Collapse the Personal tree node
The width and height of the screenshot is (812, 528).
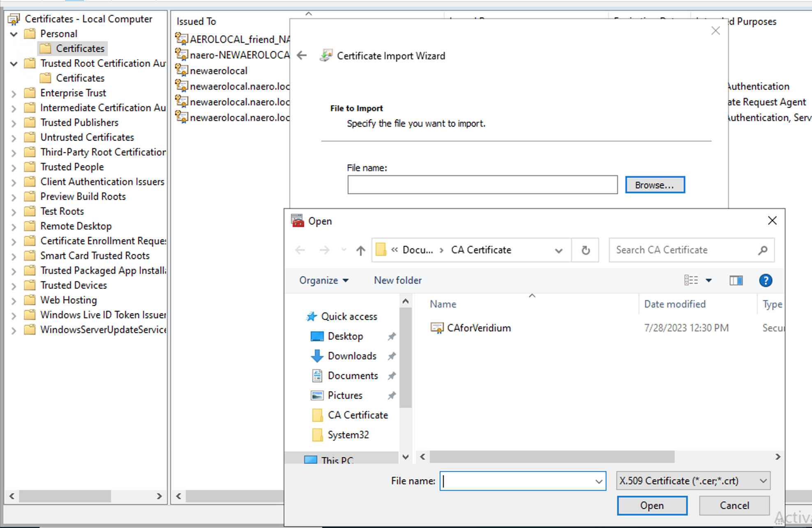pyautogui.click(x=14, y=34)
